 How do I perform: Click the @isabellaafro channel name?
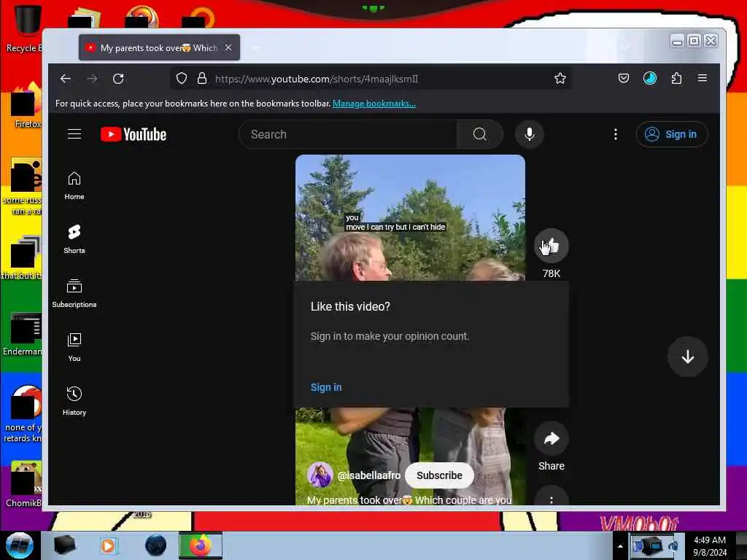[368, 475]
